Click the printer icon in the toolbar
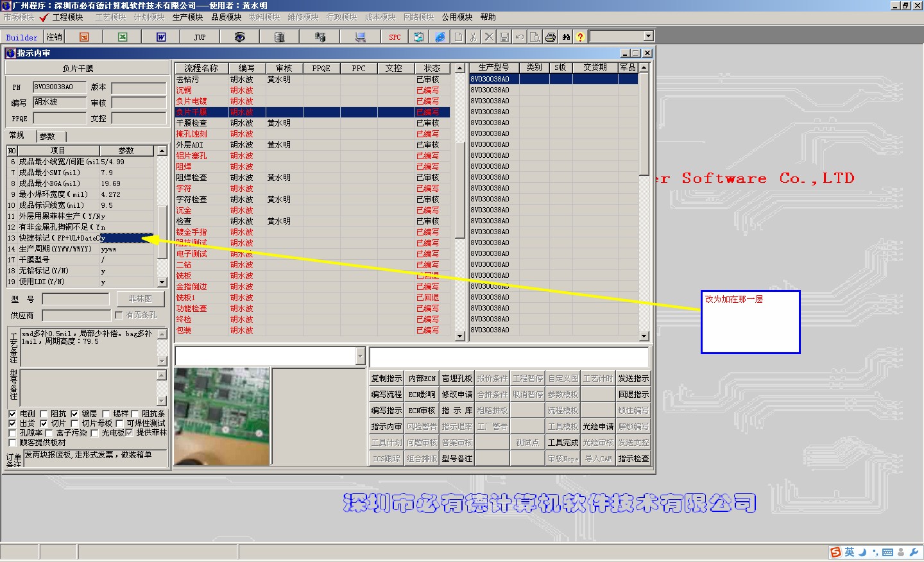The width and height of the screenshot is (924, 562). pos(551,37)
